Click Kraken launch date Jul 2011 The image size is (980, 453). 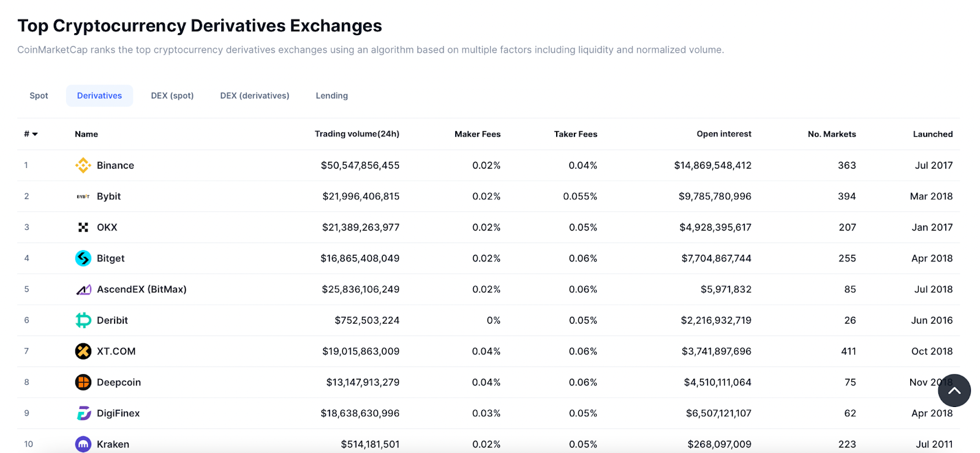(x=934, y=444)
